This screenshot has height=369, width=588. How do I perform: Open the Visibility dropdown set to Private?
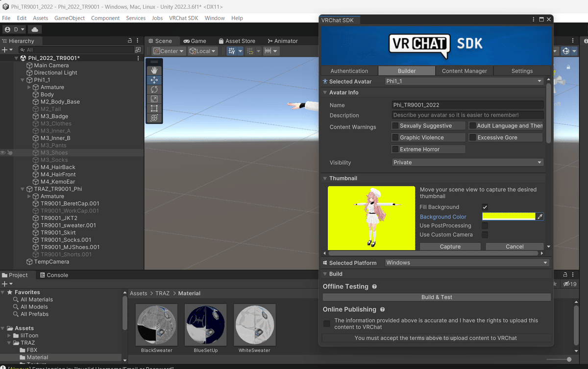point(468,162)
